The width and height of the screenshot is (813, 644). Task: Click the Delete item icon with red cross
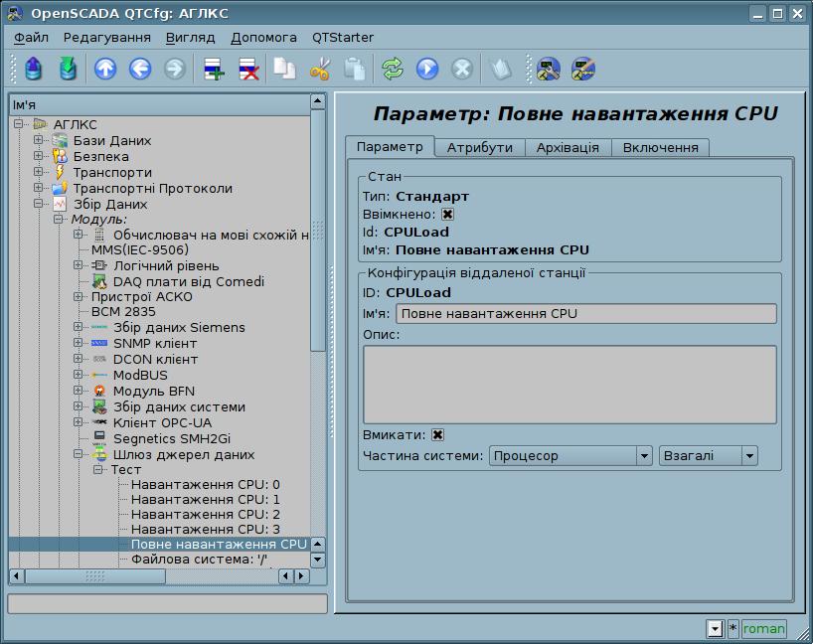247,69
